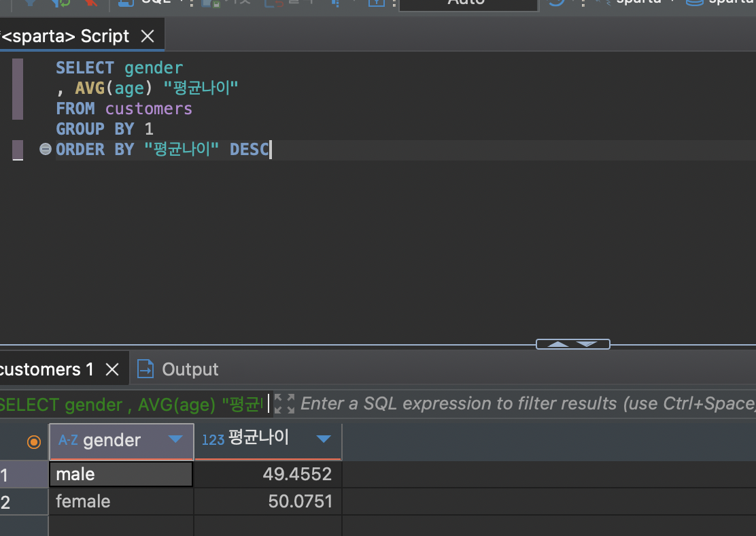
Task: Select the 50.0751 value cell
Action: click(x=268, y=501)
